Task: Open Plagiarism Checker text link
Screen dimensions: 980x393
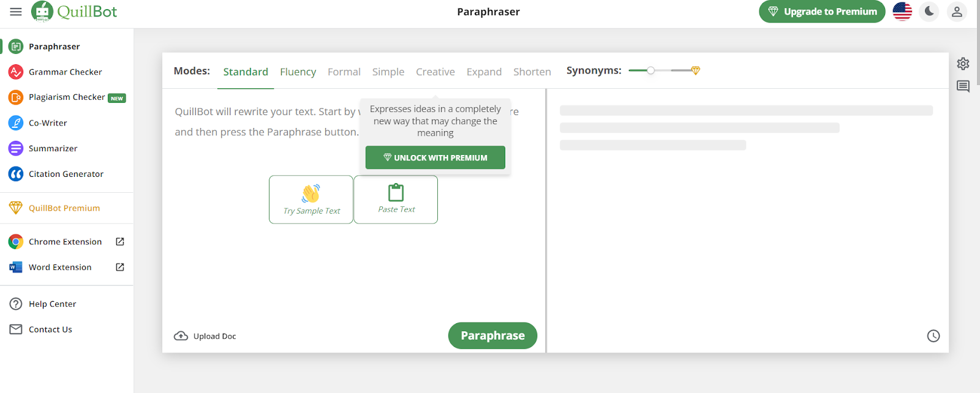Action: (x=67, y=97)
